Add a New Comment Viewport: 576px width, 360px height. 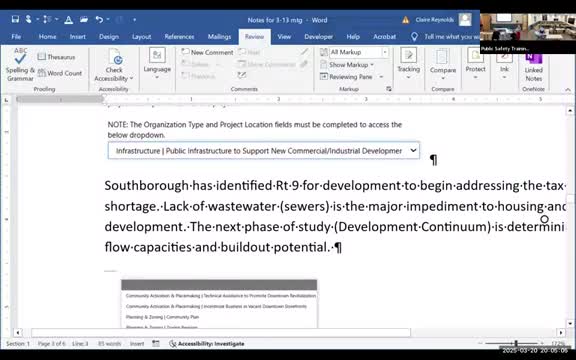pyautogui.click(x=208, y=53)
